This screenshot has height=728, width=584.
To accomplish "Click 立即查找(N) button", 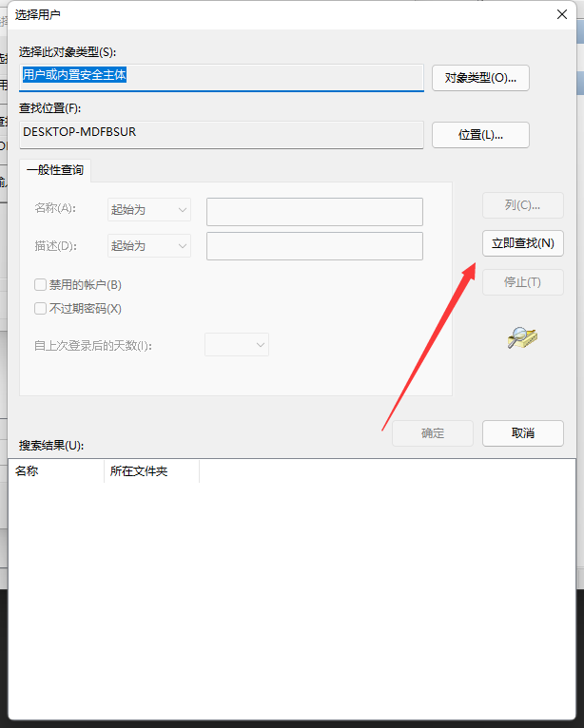I will pos(523,243).
